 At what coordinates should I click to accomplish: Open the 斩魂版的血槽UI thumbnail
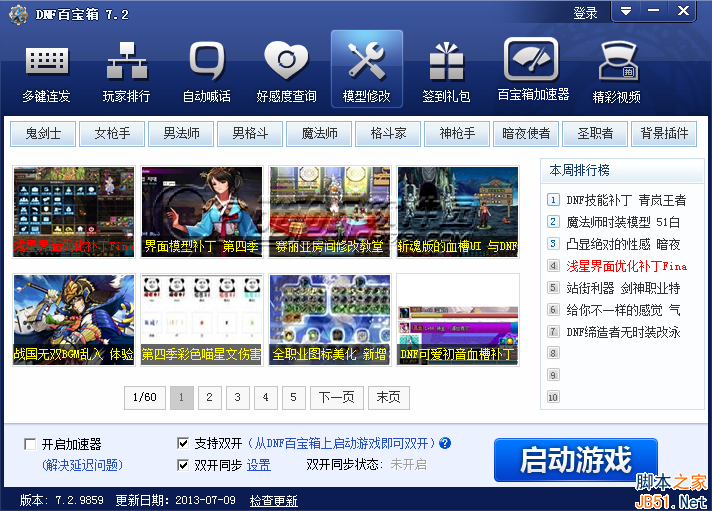coord(458,212)
